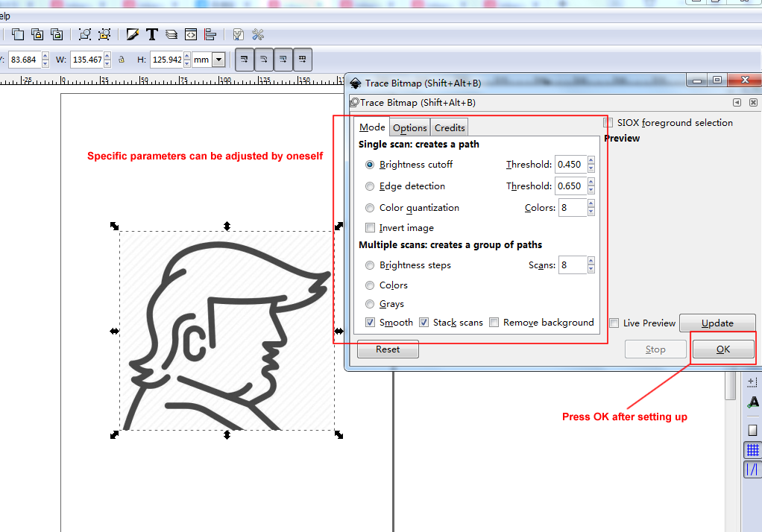Screen dimensions: 762x532
Task: Check the Remove background option
Action: (494, 323)
